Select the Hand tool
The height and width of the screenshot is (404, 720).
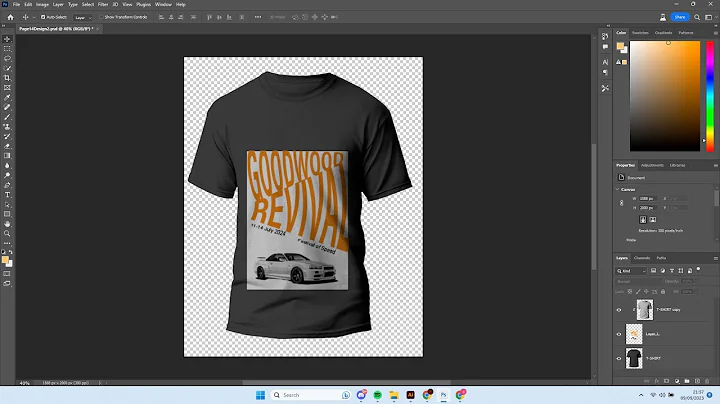(x=7, y=224)
